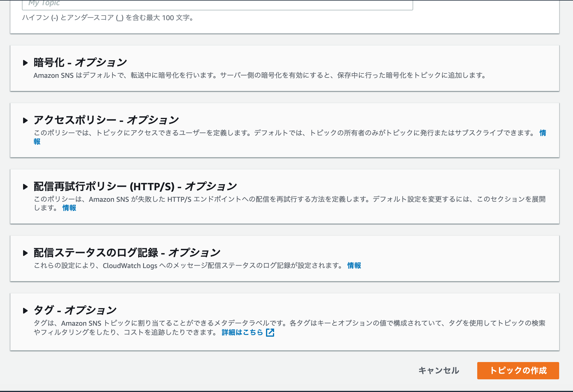The image size is (573, 392).
Task: Click the トピックの作成 button
Action: (x=518, y=370)
